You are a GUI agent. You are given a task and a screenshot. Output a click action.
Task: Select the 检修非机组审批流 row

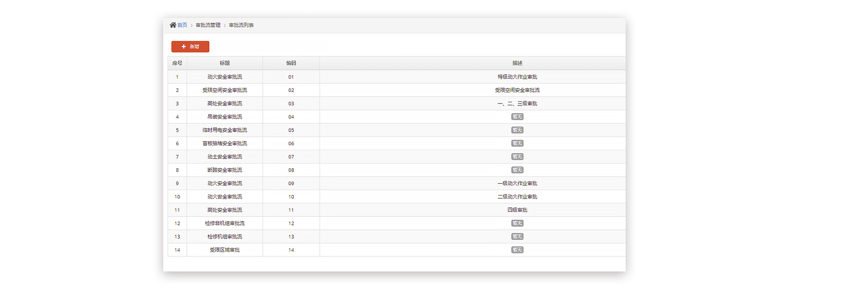pyautogui.click(x=225, y=224)
